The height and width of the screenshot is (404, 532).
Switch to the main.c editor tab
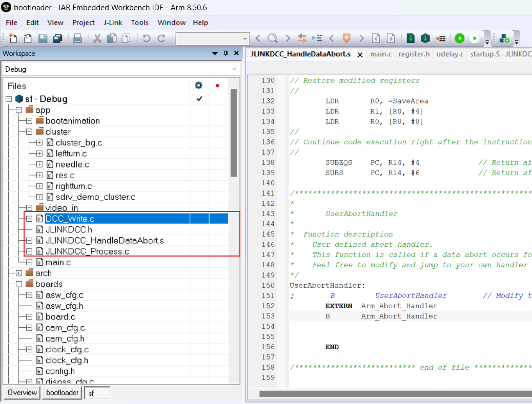[x=381, y=53]
